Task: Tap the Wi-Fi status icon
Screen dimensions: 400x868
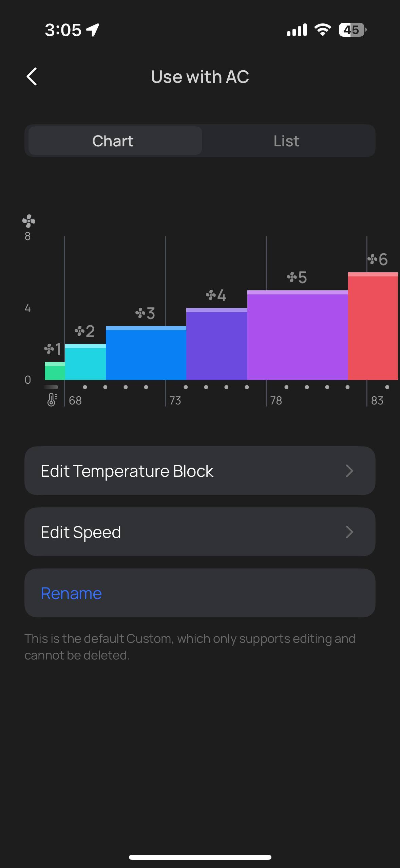Action: [323, 30]
